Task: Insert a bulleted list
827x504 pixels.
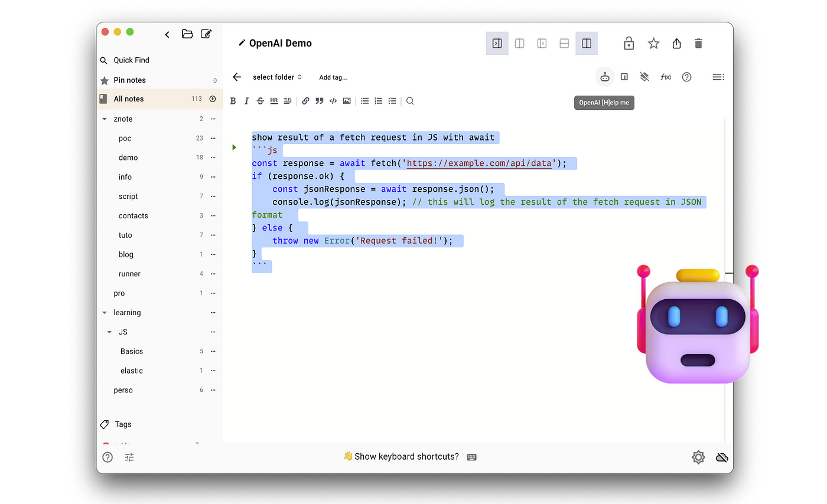Action: point(364,101)
